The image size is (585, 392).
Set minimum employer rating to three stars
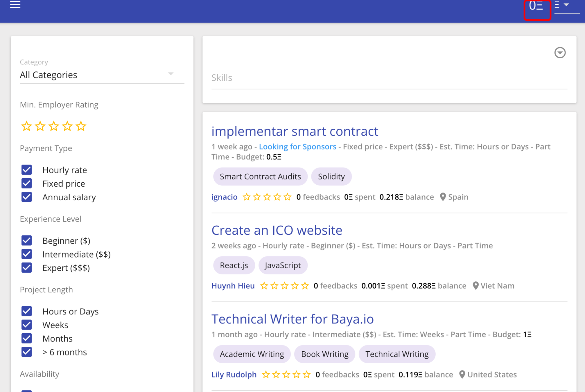(54, 126)
